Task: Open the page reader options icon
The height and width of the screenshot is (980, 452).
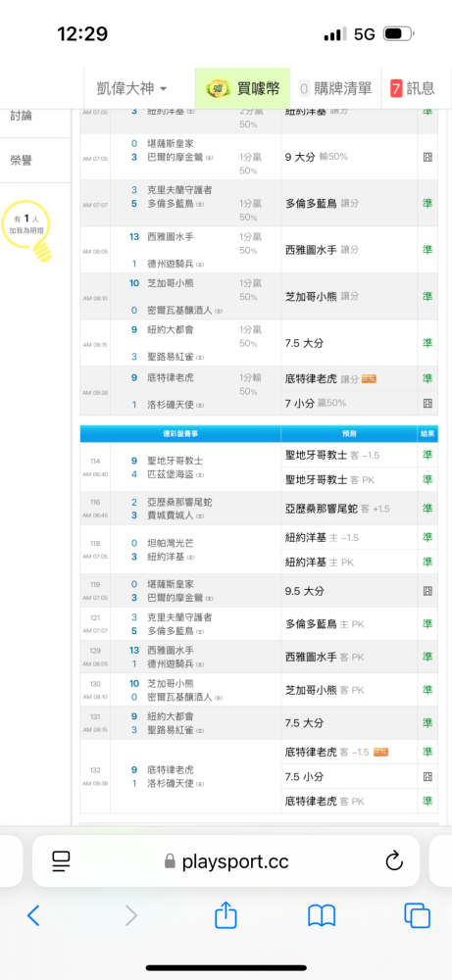Action: pyautogui.click(x=61, y=861)
